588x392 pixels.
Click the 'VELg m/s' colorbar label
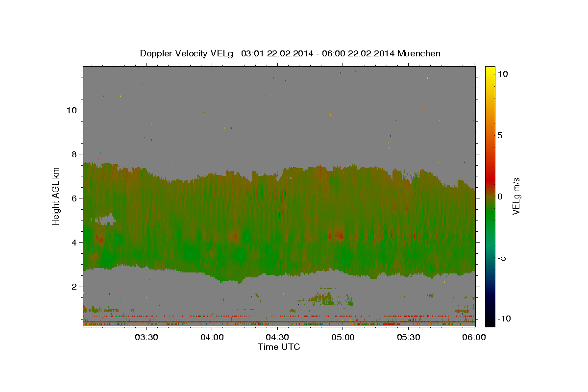coord(516,196)
